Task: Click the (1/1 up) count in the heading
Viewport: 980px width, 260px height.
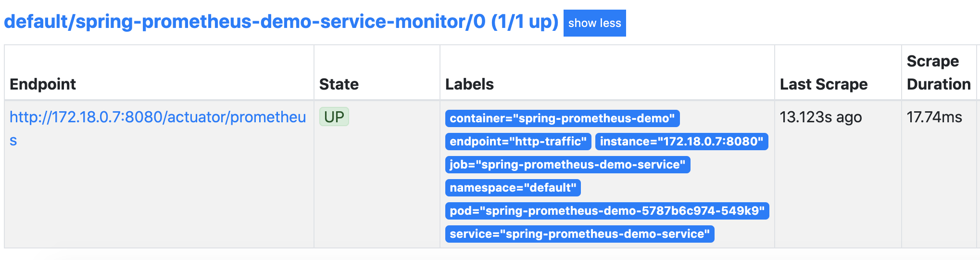Action: pos(525,22)
